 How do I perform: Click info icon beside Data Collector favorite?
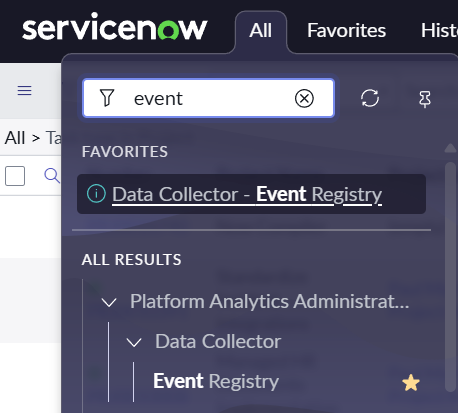(x=96, y=194)
